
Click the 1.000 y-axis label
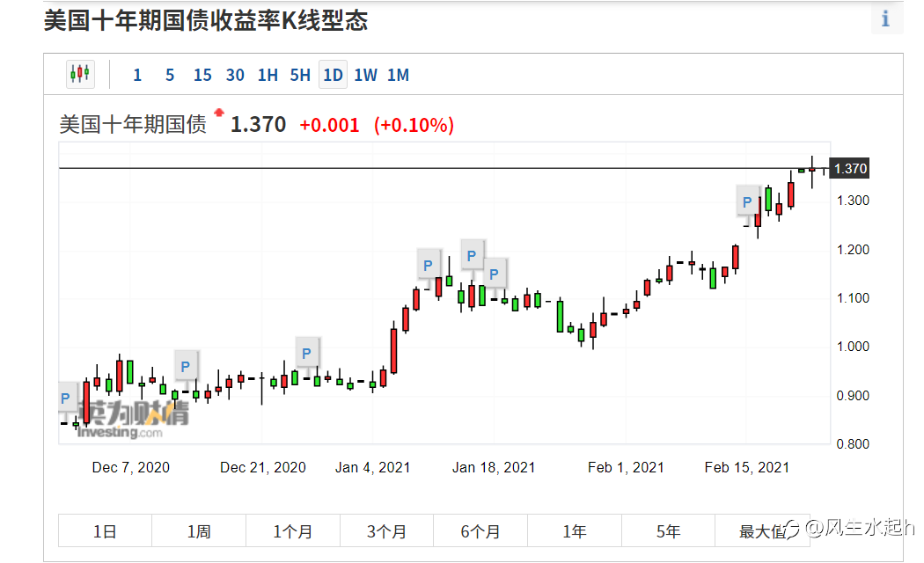(x=853, y=347)
